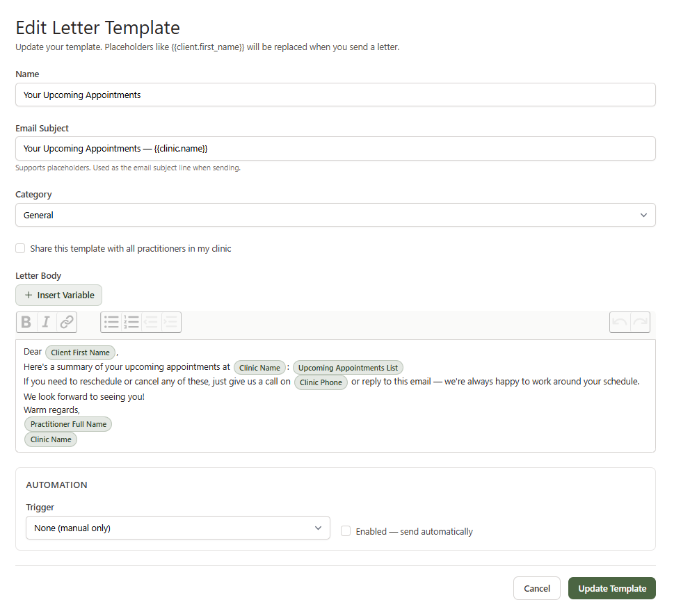Cancel editing the letter template
Image resolution: width=674 pixels, height=616 pixels.
[x=536, y=587]
